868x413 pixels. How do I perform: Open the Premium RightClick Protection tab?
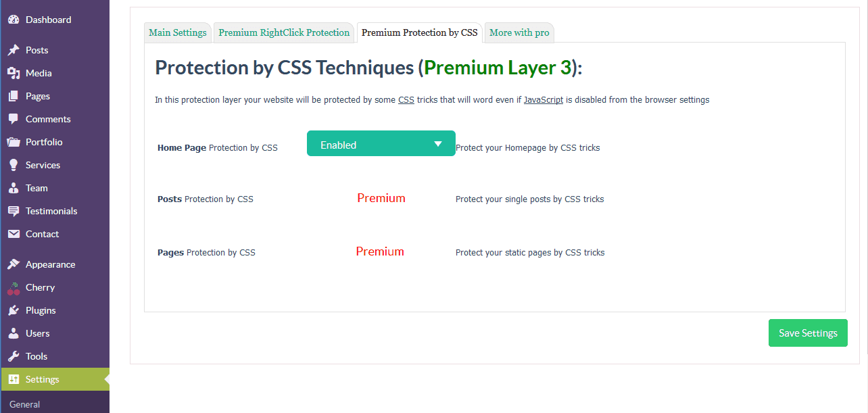[284, 32]
